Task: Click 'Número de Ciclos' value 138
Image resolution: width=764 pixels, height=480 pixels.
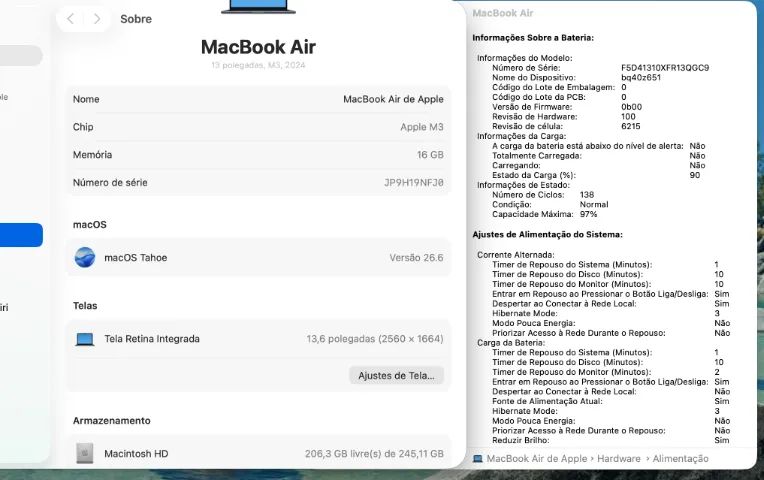Action: (x=587, y=194)
